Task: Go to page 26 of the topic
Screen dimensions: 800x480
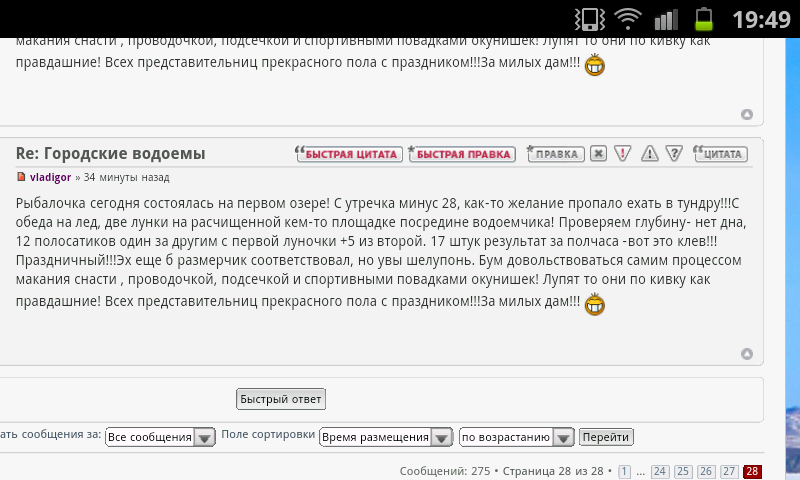Action: tap(706, 471)
